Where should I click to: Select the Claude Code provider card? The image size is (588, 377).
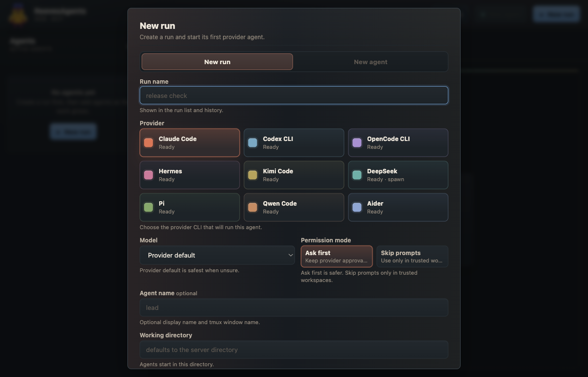coord(190,142)
